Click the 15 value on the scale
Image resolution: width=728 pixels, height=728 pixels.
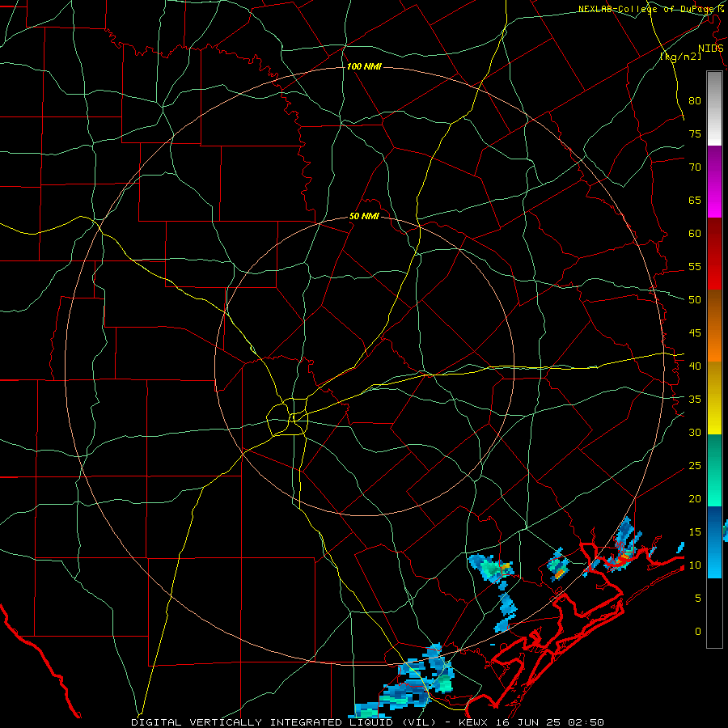(695, 532)
